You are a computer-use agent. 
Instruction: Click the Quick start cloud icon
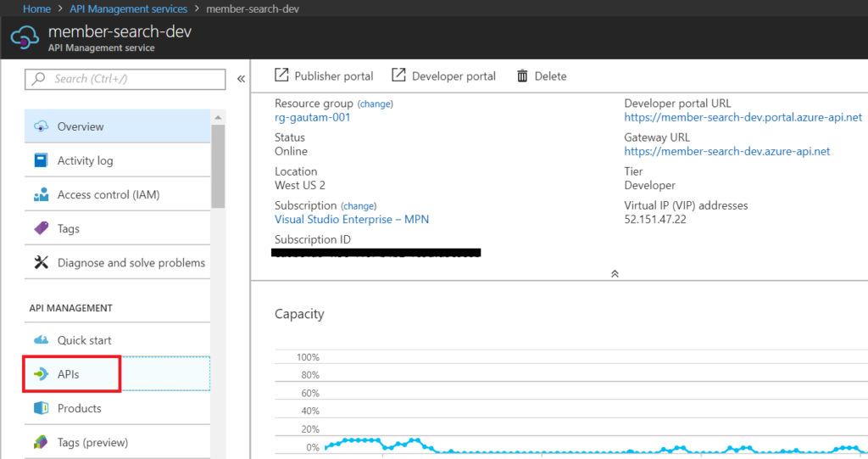click(41, 340)
